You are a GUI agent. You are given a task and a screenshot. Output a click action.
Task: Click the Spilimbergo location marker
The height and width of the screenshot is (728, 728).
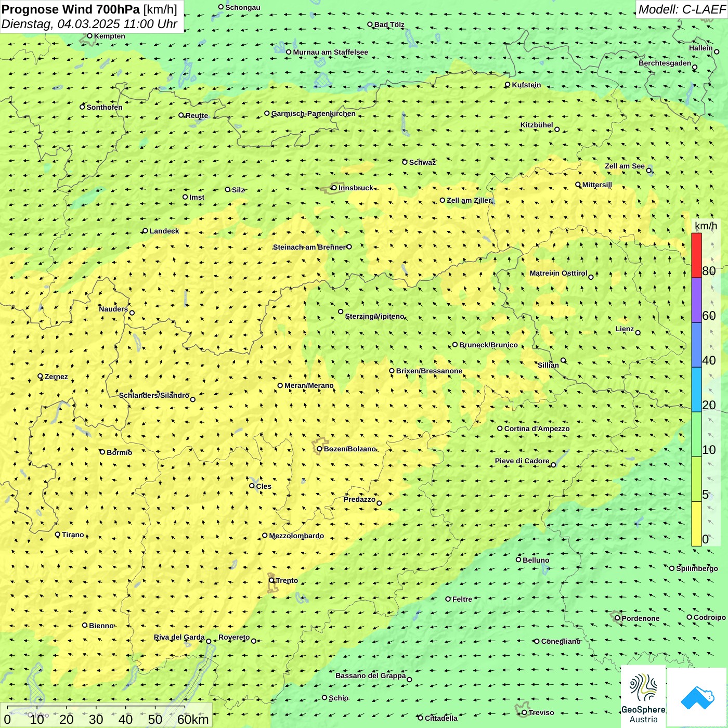click(672, 568)
